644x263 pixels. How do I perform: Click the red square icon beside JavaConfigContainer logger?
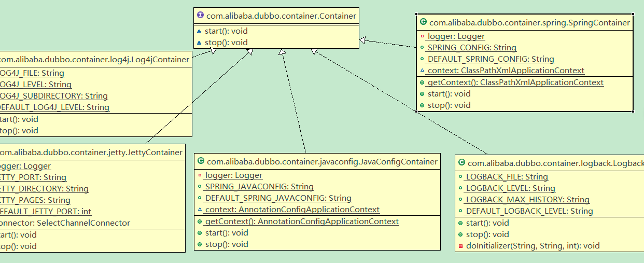(x=200, y=175)
